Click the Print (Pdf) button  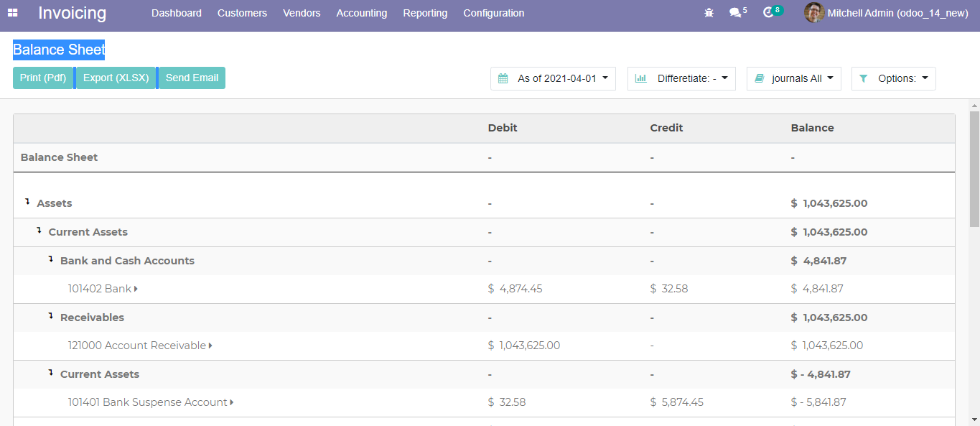click(43, 78)
